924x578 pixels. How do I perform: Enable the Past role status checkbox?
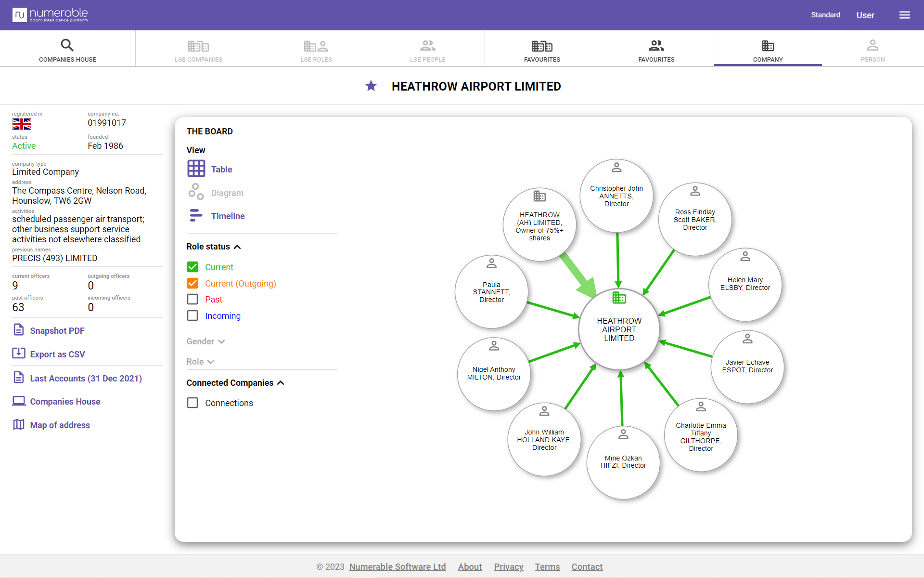click(192, 299)
